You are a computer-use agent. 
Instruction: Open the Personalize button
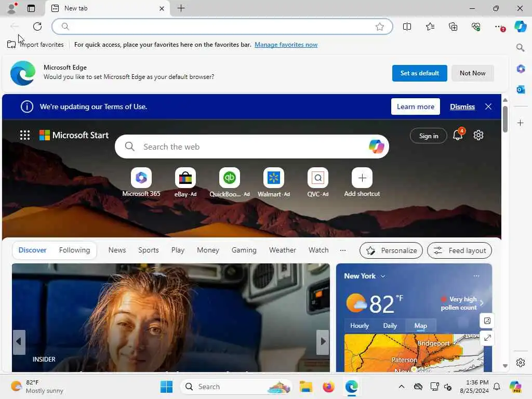pos(391,250)
